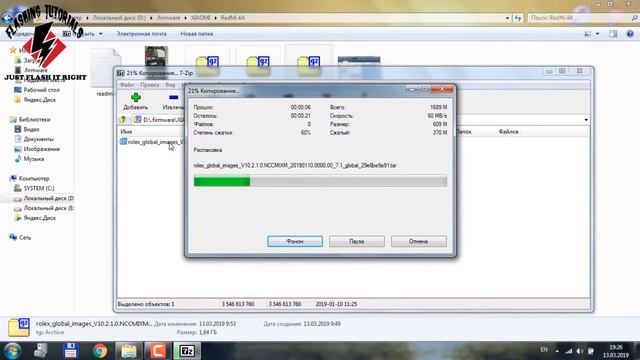Switch to 7-Zip via the 7z taskbar button
640x360 pixels.
click(x=187, y=351)
